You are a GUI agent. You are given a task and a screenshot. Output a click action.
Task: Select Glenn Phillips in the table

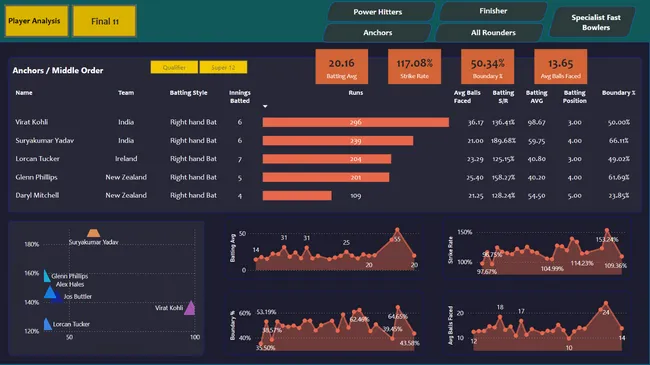[36, 177]
